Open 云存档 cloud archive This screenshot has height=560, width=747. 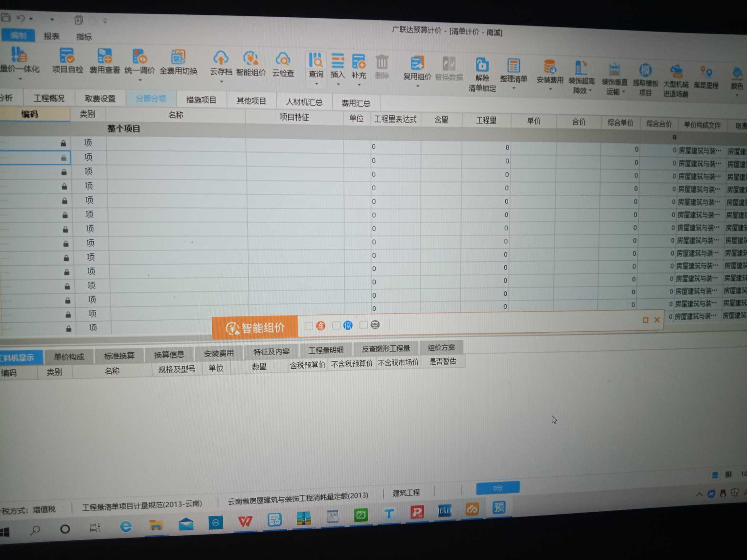point(221,63)
